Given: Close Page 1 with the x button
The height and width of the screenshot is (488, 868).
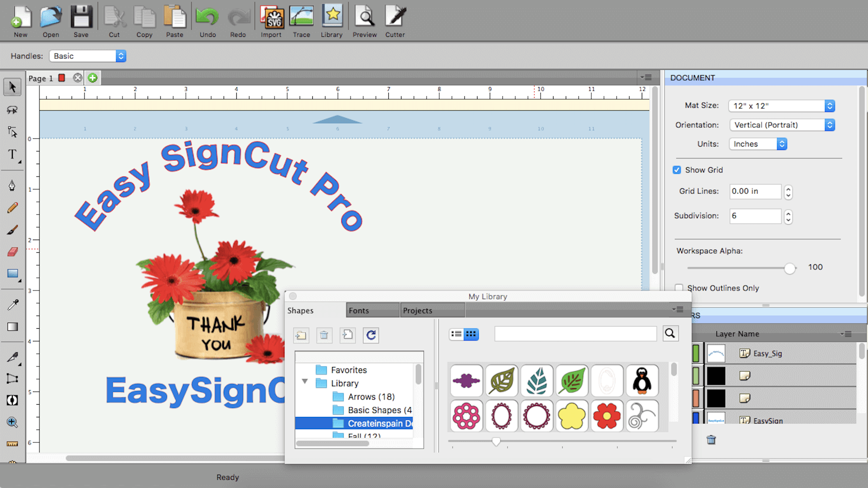Looking at the screenshot, I should 78,78.
